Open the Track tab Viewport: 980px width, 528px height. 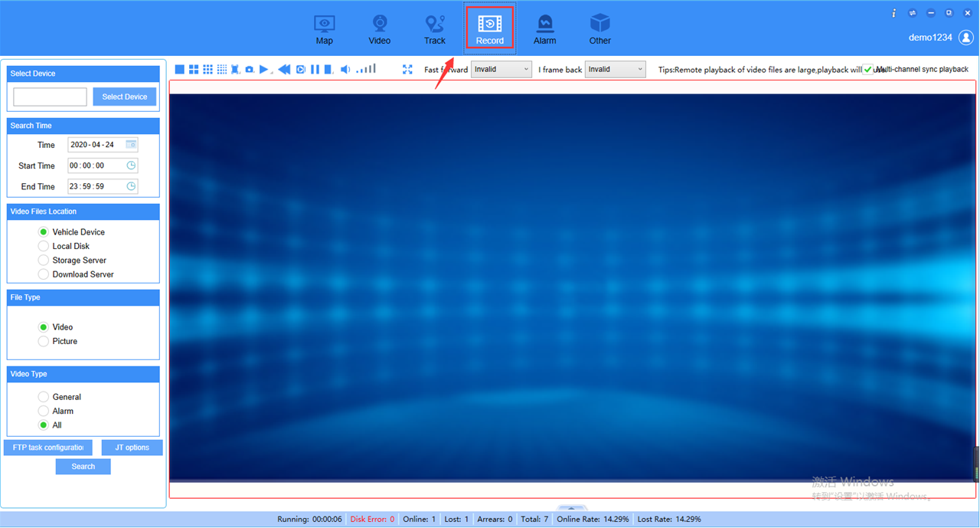(x=435, y=30)
